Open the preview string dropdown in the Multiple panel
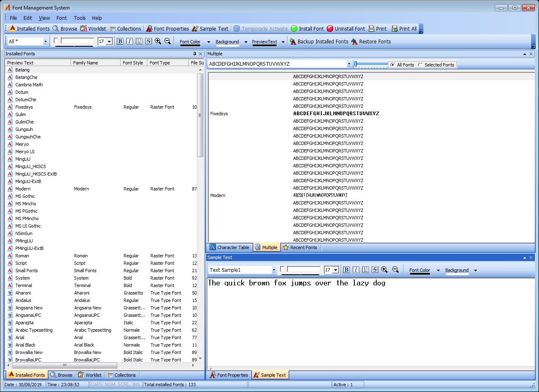The width and height of the screenshot is (539, 392). (349, 64)
